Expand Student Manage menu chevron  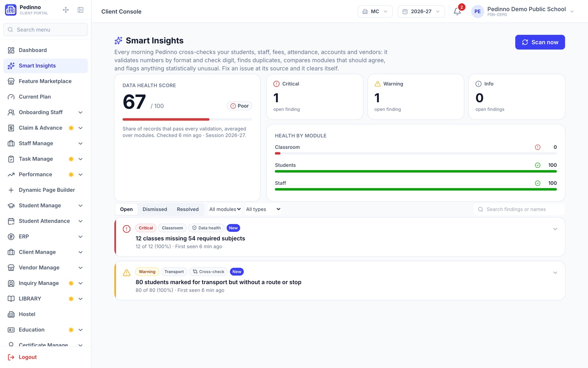click(80, 205)
